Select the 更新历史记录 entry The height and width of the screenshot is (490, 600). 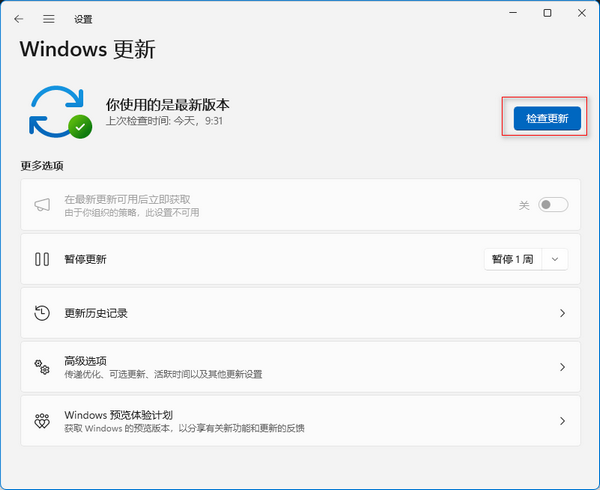point(96,313)
